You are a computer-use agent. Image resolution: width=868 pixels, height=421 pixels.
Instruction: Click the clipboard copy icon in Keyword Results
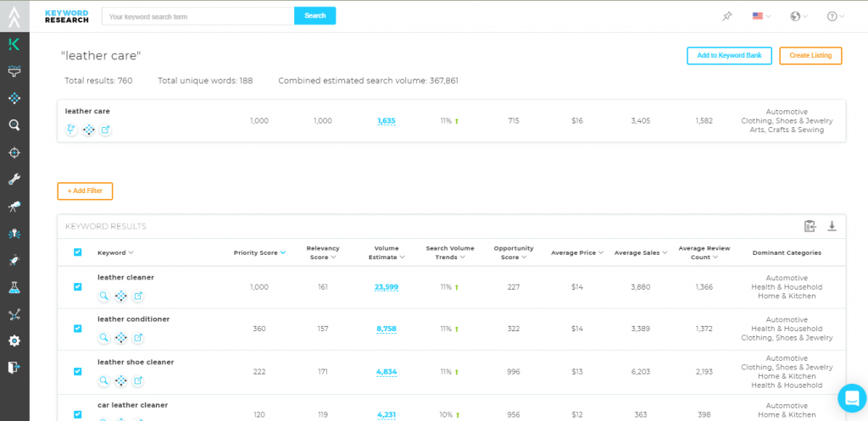tap(810, 226)
